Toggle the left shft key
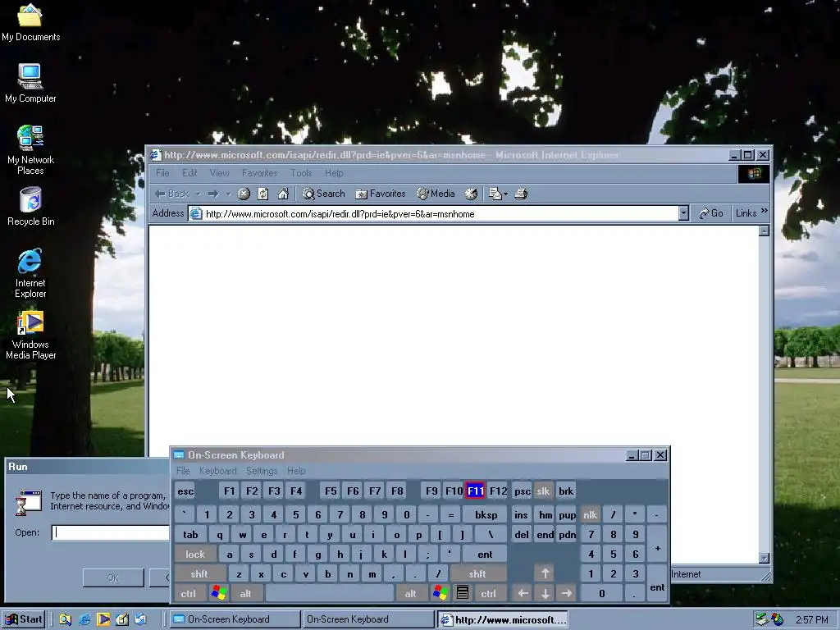 (x=199, y=573)
